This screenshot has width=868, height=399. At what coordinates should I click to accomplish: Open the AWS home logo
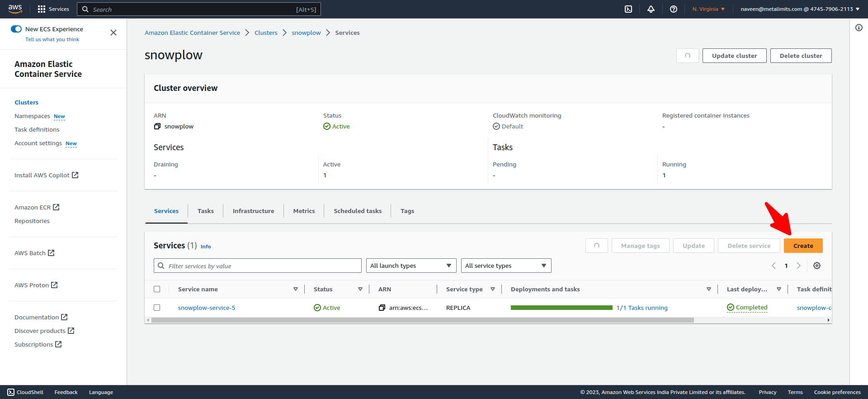15,9
